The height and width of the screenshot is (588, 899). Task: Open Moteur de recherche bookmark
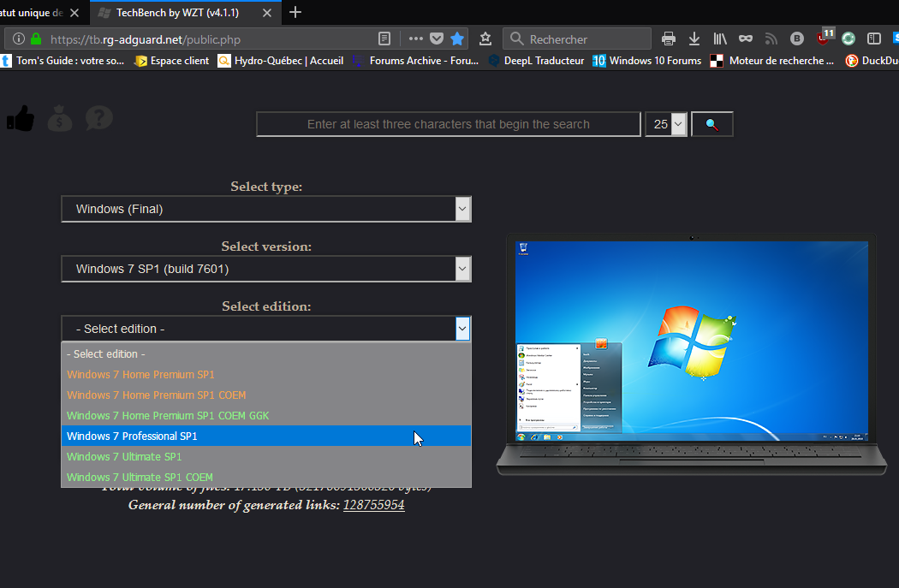click(771, 61)
